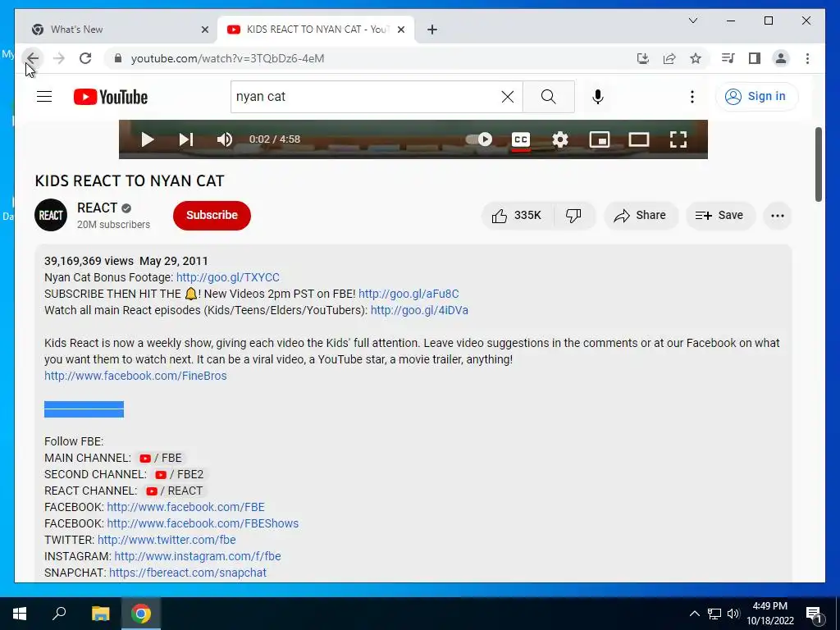
Task: Reload the page with the refresh icon
Action: (x=85, y=58)
